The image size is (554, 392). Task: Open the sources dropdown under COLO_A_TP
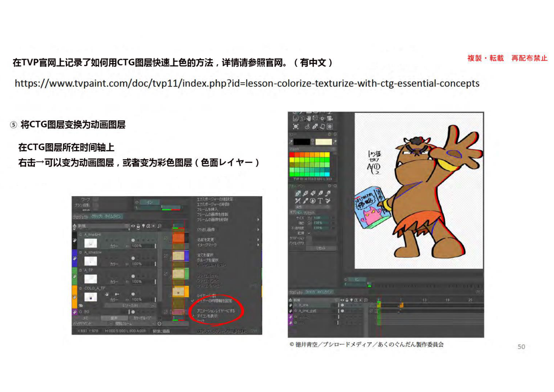[130, 306]
